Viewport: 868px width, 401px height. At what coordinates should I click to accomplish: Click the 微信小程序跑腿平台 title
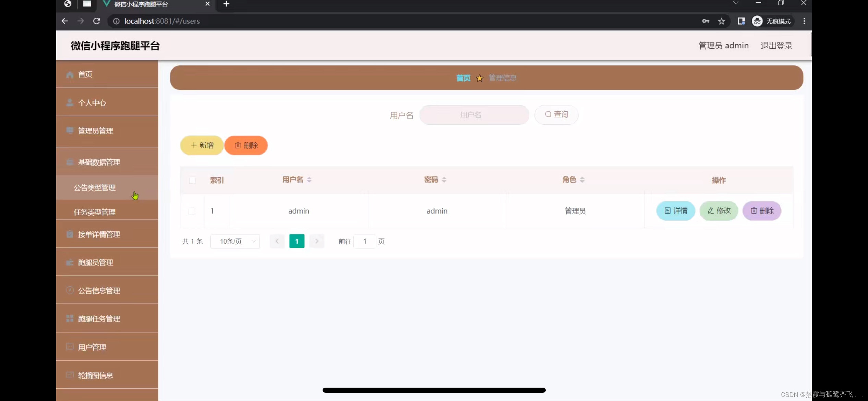click(x=115, y=46)
